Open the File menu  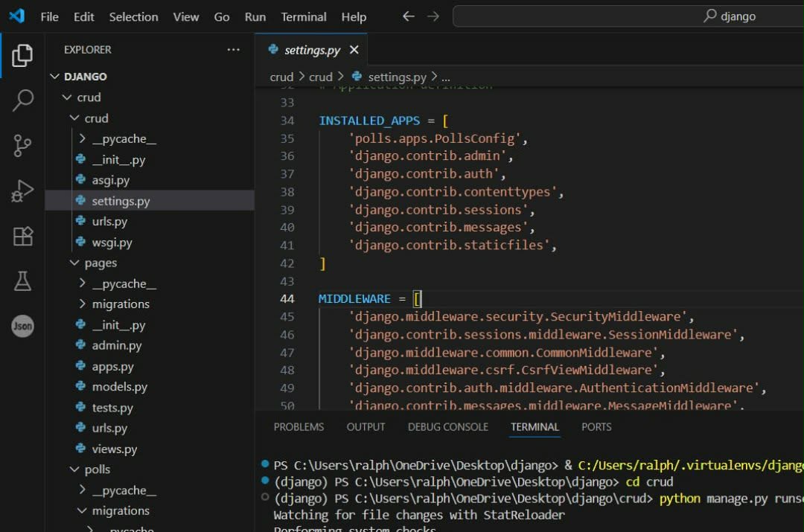pos(49,17)
